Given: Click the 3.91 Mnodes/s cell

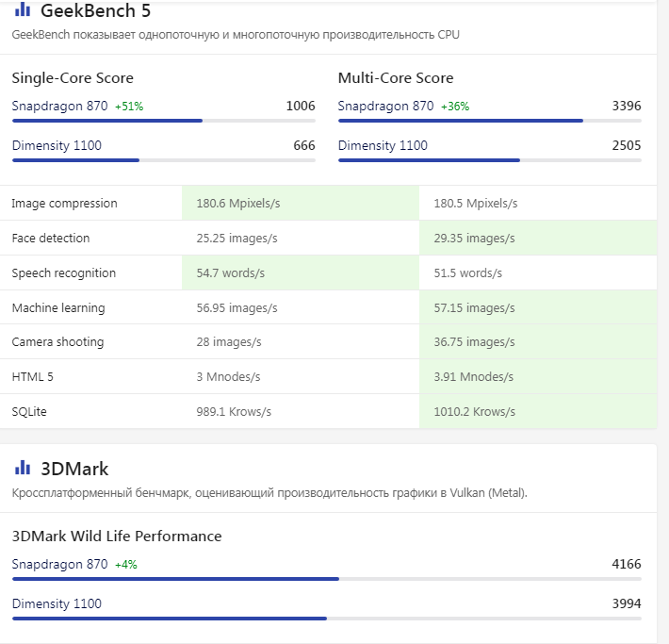Looking at the screenshot, I should [538, 377].
